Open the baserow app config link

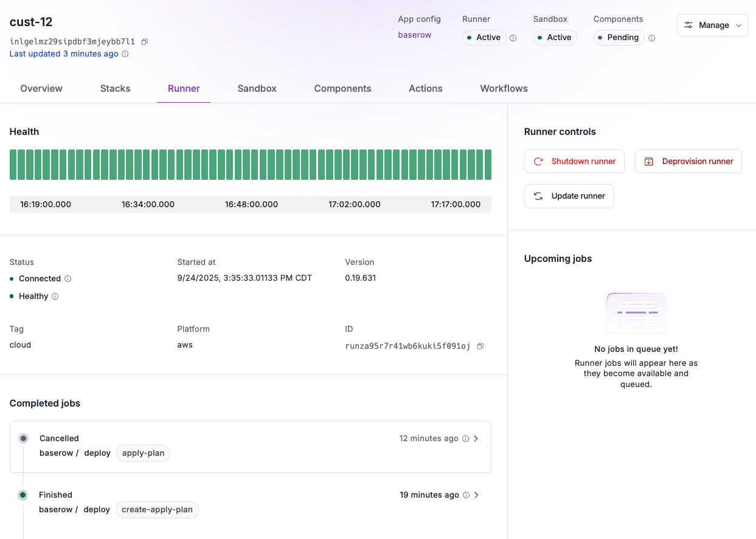coord(414,35)
